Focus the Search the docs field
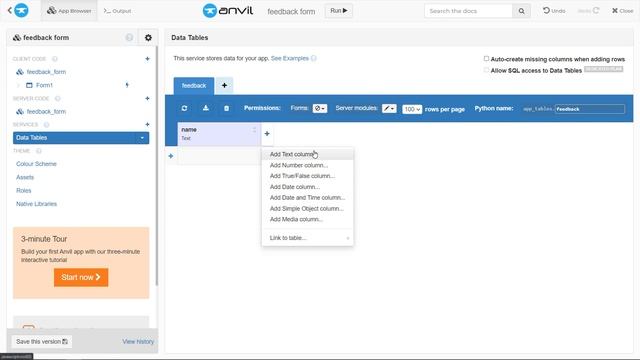Image resolution: width=640 pixels, height=360 pixels. [468, 11]
